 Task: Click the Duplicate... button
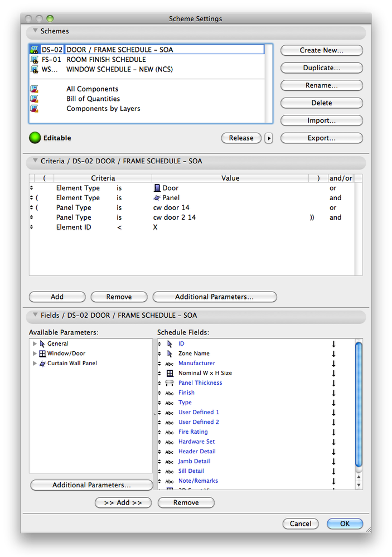322,68
